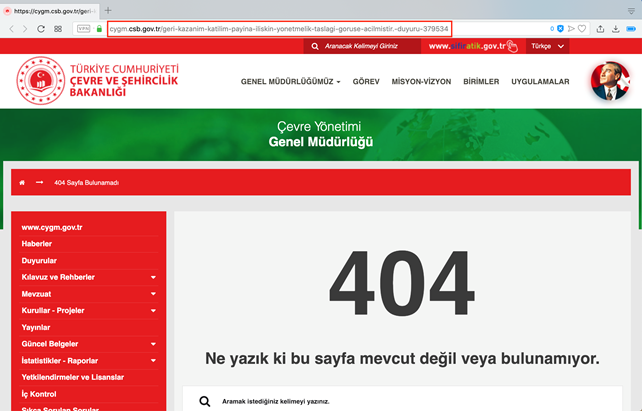Open the speed dial grid icon
The height and width of the screenshot is (411, 642).
[x=58, y=29]
